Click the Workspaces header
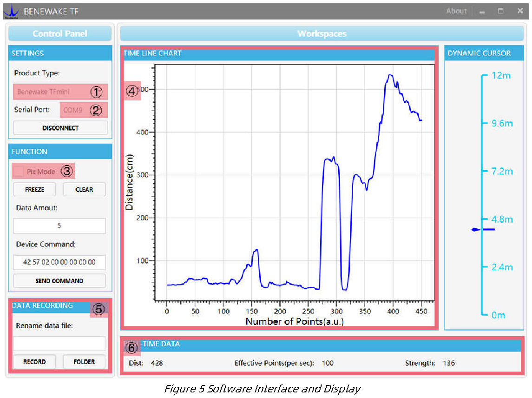Image resolution: width=532 pixels, height=398 pixels. [x=322, y=33]
